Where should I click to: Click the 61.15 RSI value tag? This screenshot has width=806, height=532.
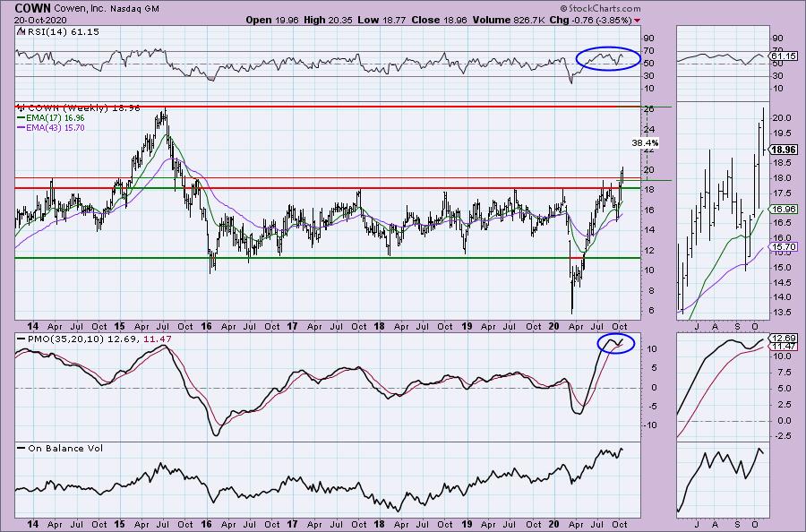[x=784, y=56]
